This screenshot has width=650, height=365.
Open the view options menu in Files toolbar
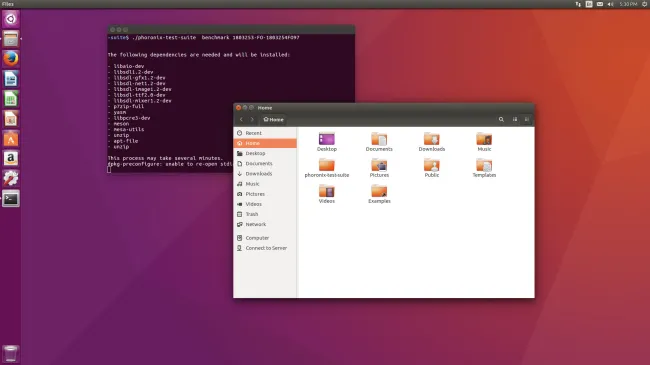click(527, 119)
